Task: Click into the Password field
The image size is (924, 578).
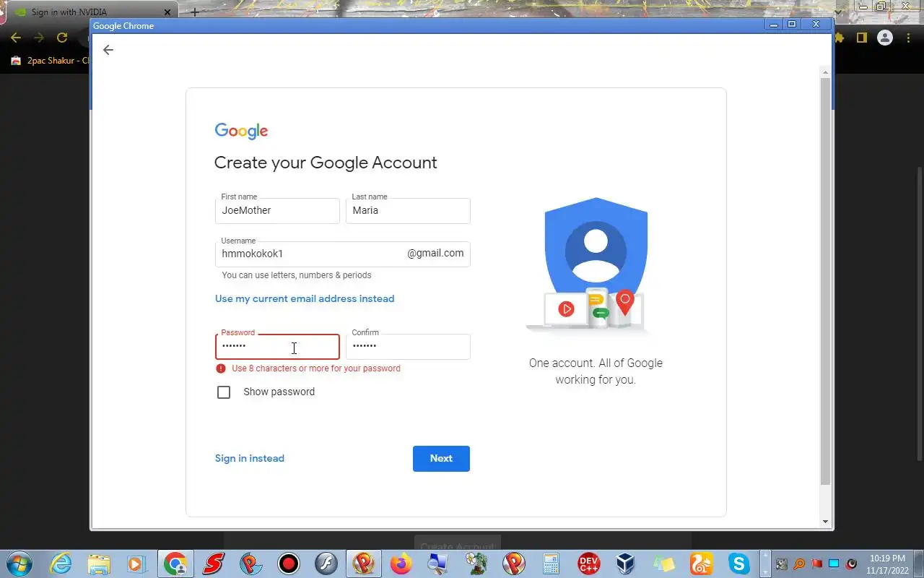Action: [277, 347]
